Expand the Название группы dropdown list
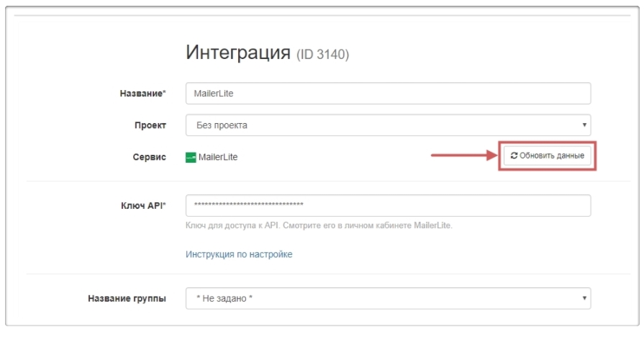 point(387,298)
